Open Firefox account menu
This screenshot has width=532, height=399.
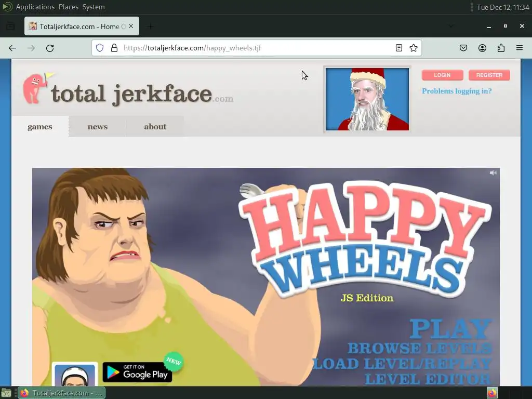(482, 48)
